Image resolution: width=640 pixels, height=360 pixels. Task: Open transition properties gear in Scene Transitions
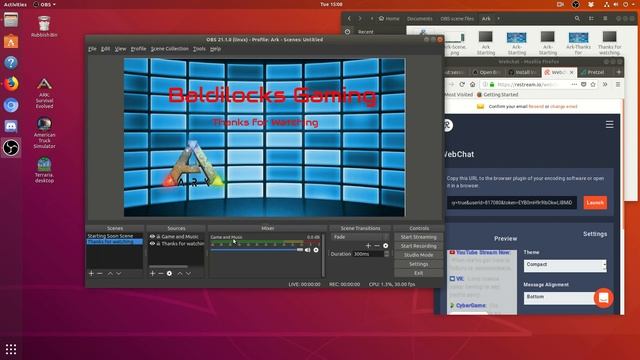pos(386,246)
